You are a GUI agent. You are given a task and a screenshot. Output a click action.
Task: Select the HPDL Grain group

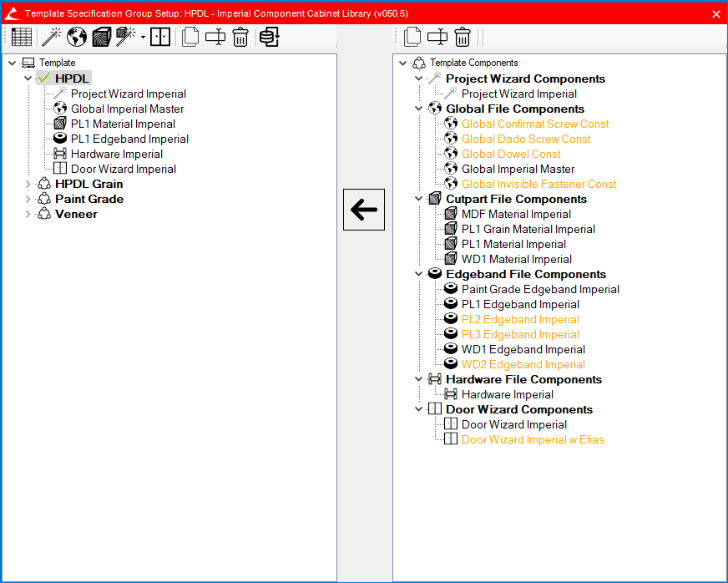pyautogui.click(x=89, y=184)
